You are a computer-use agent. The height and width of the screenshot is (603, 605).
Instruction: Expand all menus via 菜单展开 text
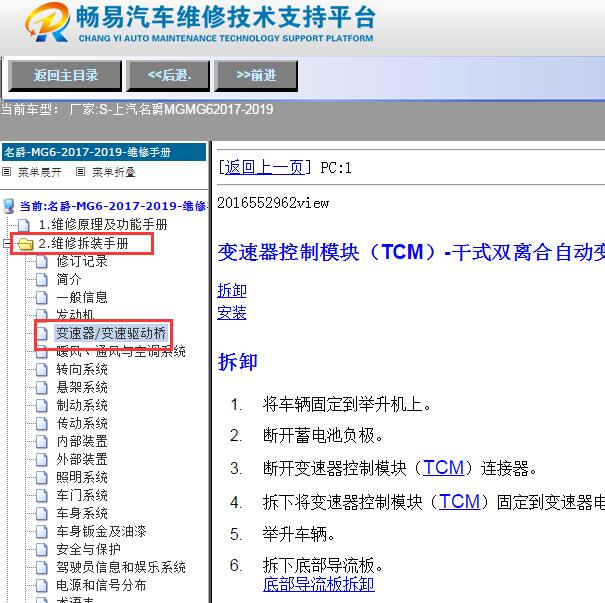40,172
